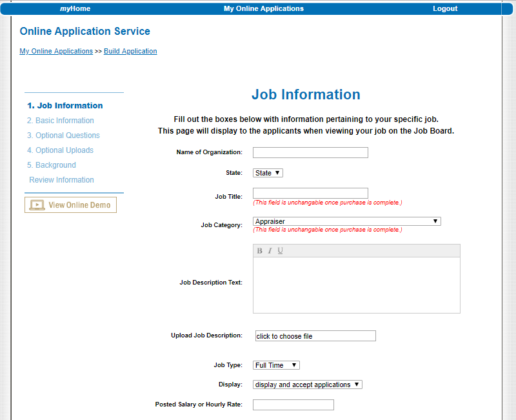Screen dimensions: 516x420
Task: Click the View Online Demo button
Action: pyautogui.click(x=71, y=205)
